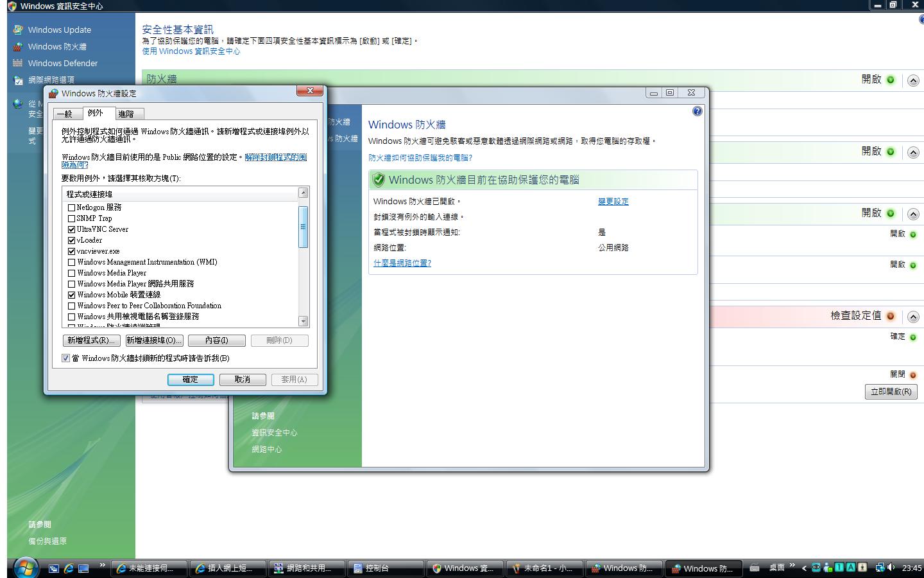
Task: Click 立即開啟(R) button in Security Center
Action: click(891, 392)
